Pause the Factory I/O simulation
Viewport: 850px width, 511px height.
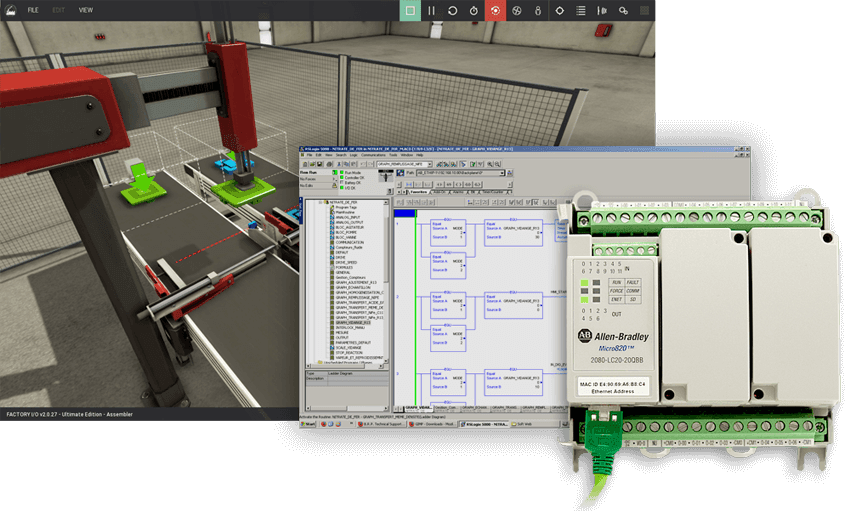point(431,10)
